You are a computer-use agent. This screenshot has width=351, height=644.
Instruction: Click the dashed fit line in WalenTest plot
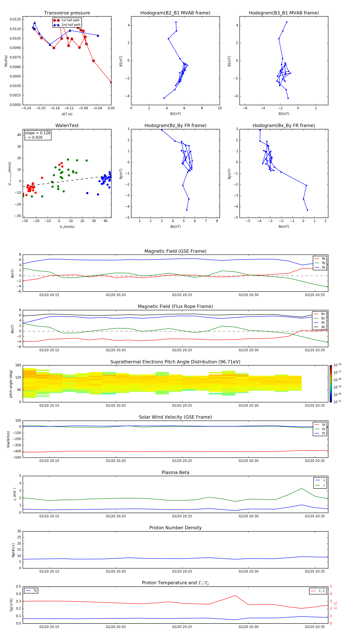pos(67,181)
